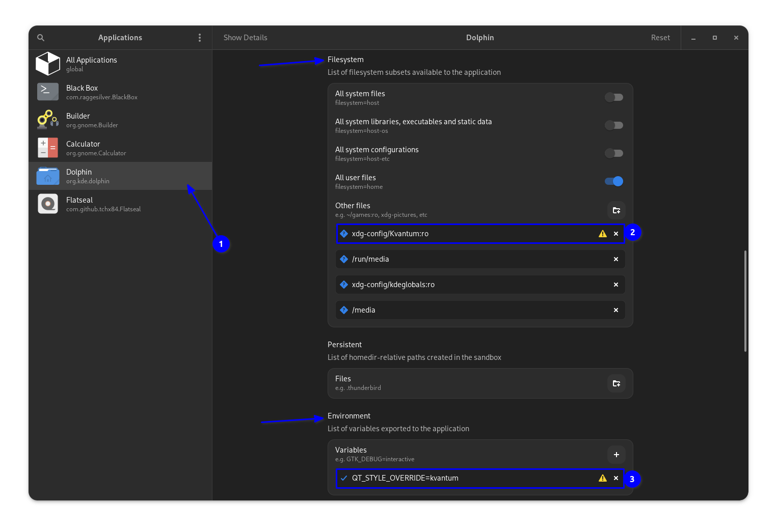This screenshot has width=777, height=532.
Task: Click the Reset button
Action: click(660, 38)
